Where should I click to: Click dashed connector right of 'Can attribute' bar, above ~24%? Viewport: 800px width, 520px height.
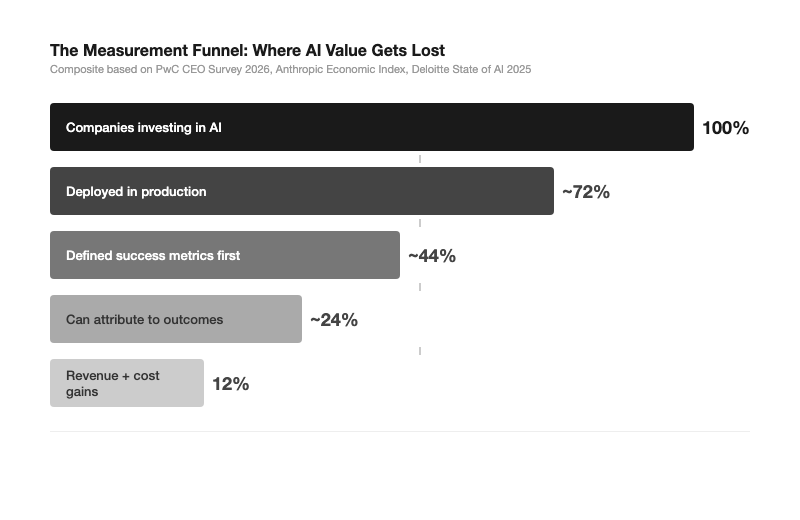tap(420, 287)
